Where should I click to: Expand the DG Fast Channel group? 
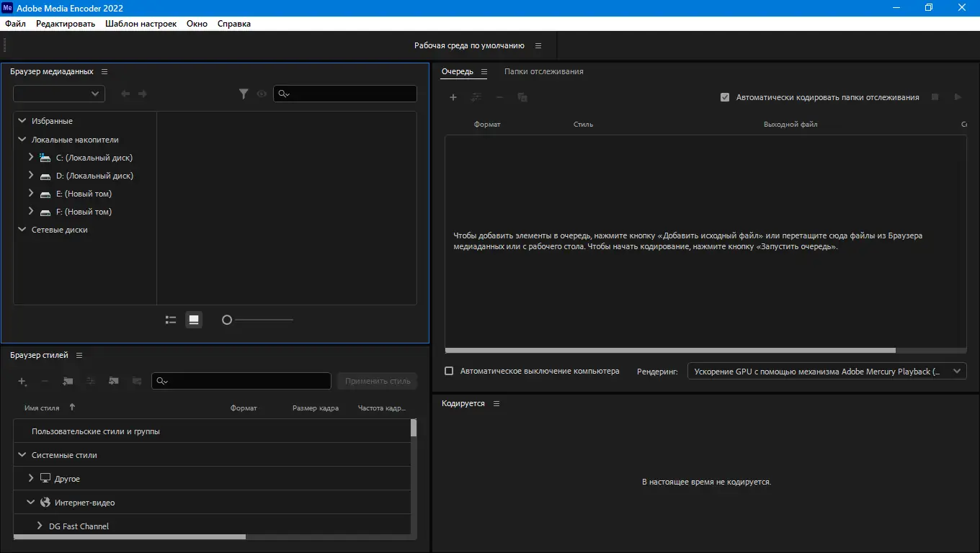[x=40, y=526]
